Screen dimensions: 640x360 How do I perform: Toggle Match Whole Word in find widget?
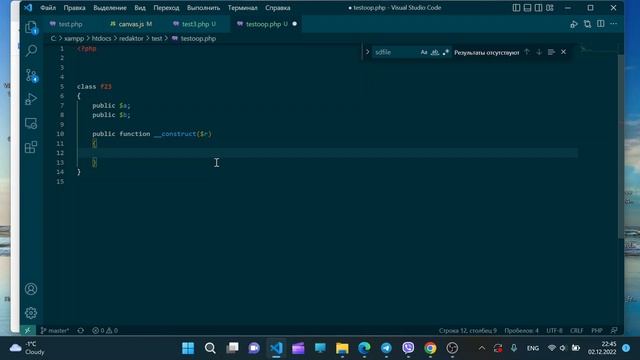pos(435,52)
